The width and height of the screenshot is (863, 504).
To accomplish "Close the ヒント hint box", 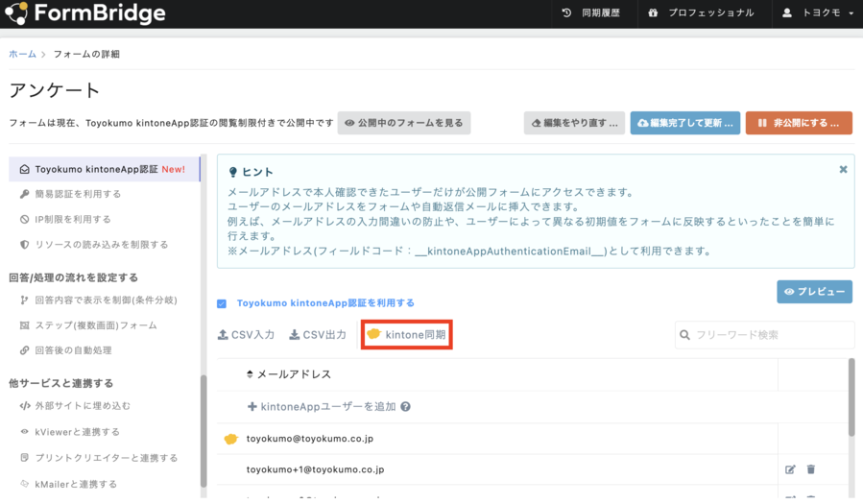I will coord(843,170).
